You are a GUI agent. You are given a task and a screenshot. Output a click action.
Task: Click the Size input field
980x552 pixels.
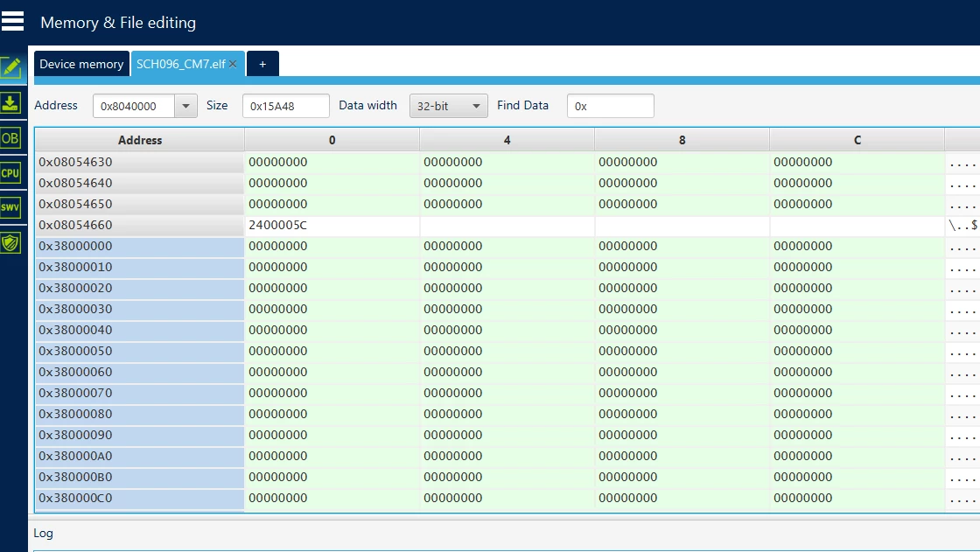(x=285, y=106)
